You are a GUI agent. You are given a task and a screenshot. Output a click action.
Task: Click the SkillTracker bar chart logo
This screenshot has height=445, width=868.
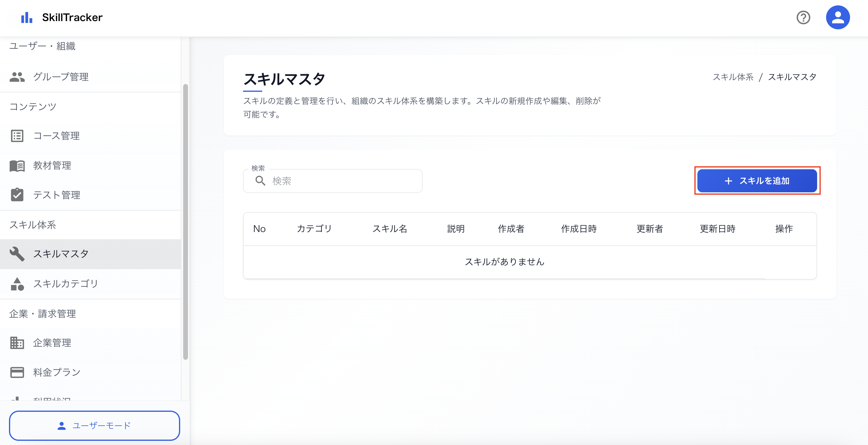(27, 17)
